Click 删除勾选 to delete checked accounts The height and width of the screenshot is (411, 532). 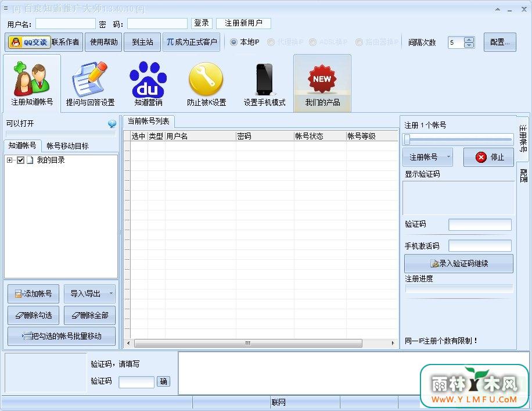click(33, 315)
